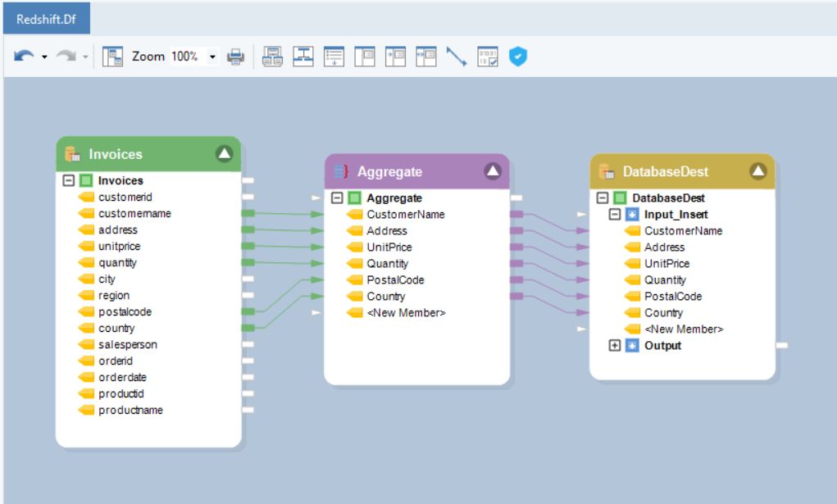This screenshot has height=504, width=837.
Task: Click the Aggregate transformation header icon
Action: tap(341, 171)
